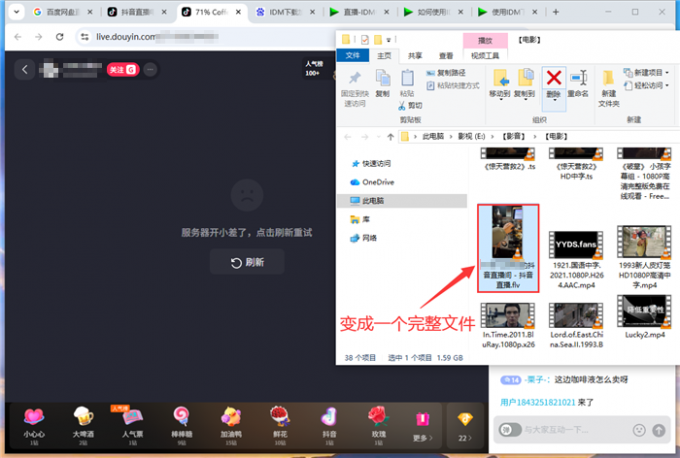This screenshot has width=680, height=458.
Task: Switch to 主页 ribbon tab
Action: 384,56
